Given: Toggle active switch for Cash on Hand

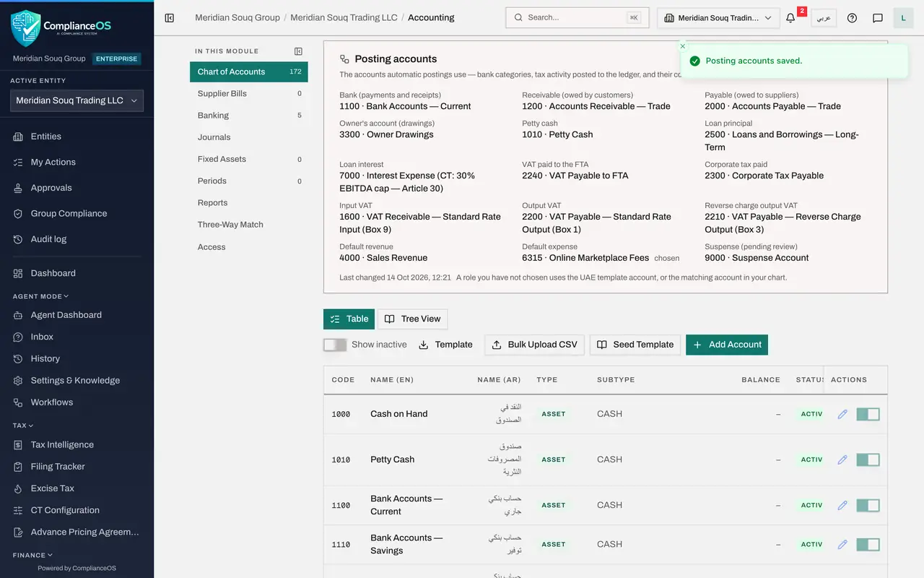Looking at the screenshot, I should pyautogui.click(x=868, y=414).
